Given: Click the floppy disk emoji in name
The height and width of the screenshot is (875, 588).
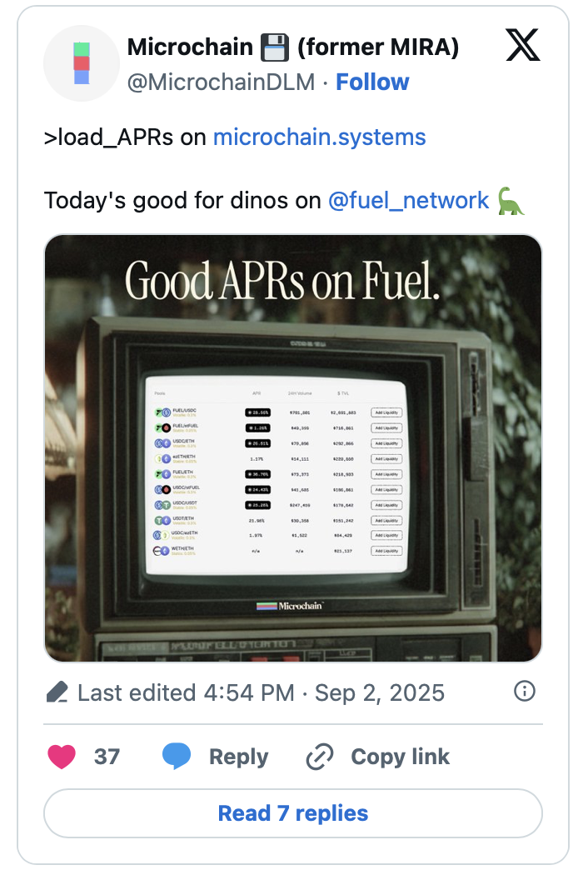Looking at the screenshot, I should 274,48.
